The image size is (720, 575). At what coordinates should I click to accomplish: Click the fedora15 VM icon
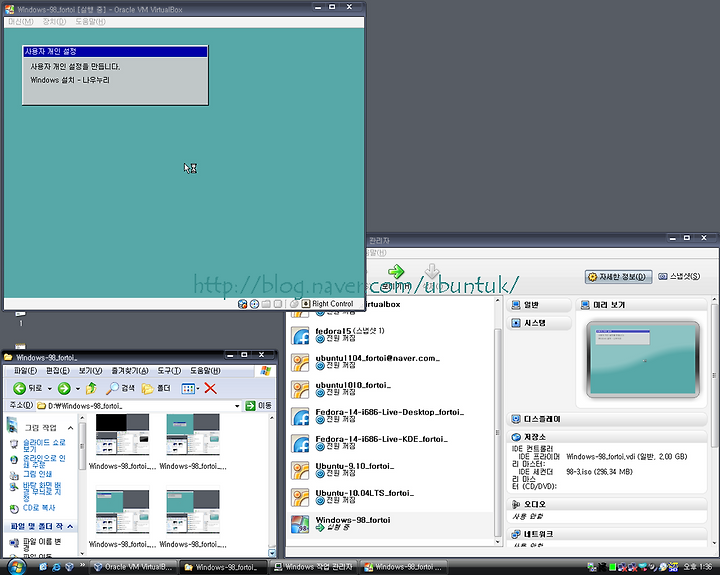click(300, 336)
